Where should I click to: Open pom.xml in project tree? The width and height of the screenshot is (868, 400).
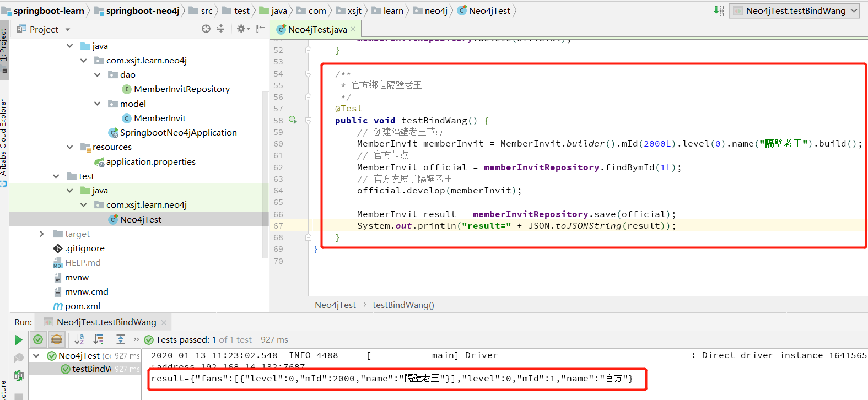coord(77,306)
